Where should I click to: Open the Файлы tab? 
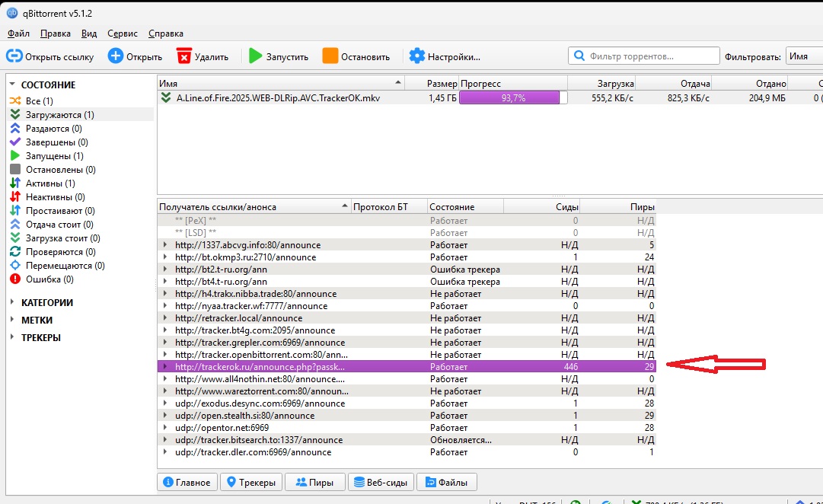pos(448,482)
